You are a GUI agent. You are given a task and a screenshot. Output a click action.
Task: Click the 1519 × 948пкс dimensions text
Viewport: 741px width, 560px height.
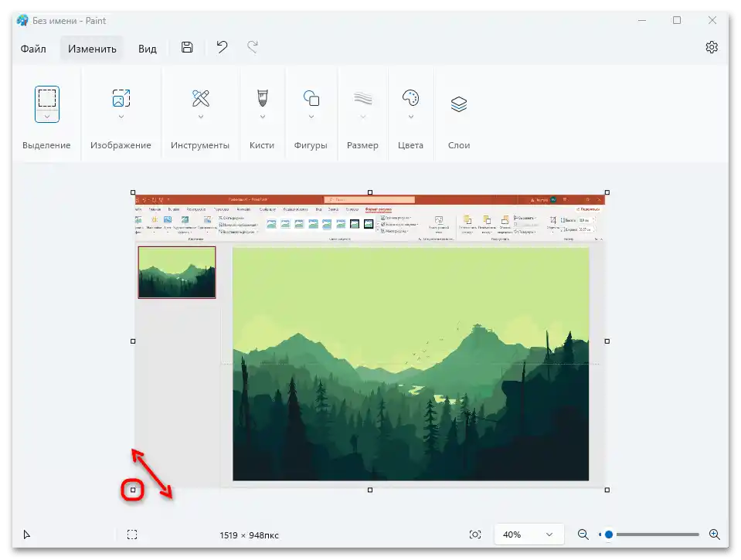coord(249,535)
